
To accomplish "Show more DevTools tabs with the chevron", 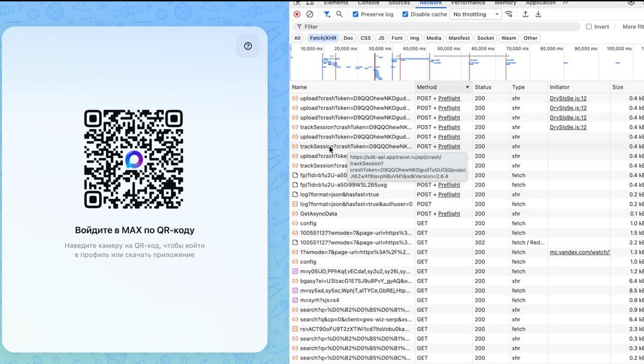I will (565, 3).
